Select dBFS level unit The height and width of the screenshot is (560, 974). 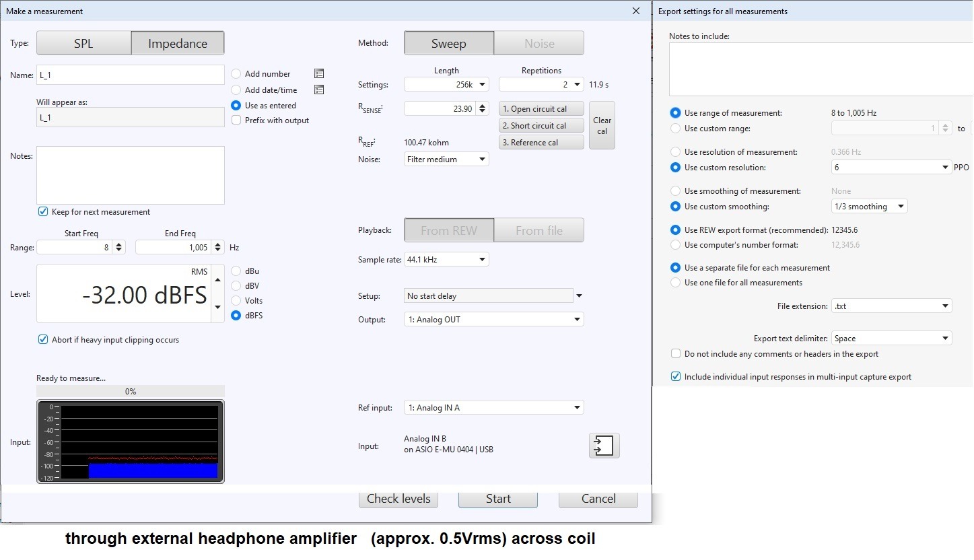pyautogui.click(x=236, y=316)
